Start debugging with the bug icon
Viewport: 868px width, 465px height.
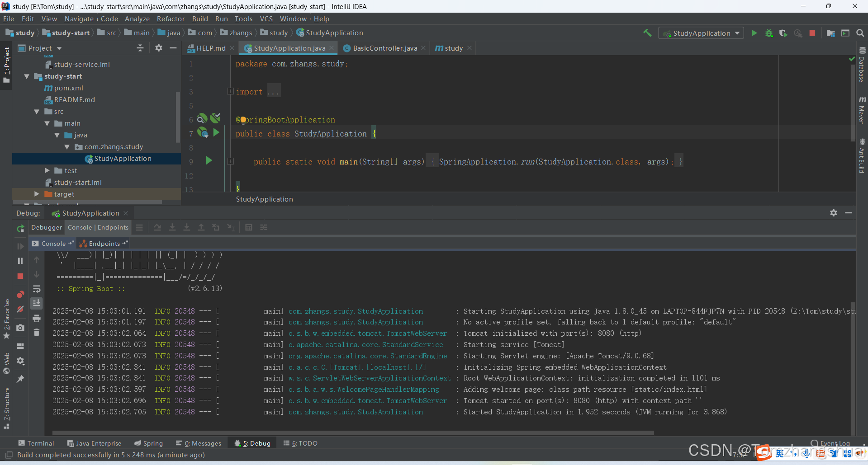pos(769,33)
